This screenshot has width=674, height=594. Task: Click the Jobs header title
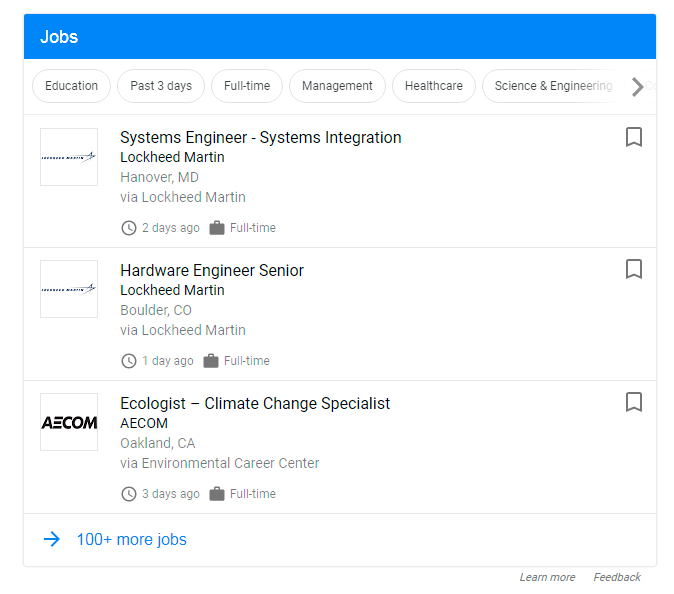(59, 37)
